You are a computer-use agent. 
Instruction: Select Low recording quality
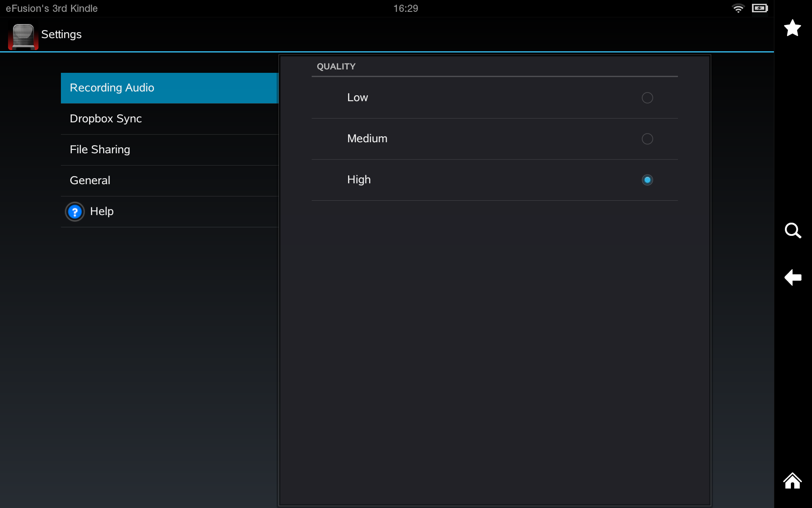[647, 98]
